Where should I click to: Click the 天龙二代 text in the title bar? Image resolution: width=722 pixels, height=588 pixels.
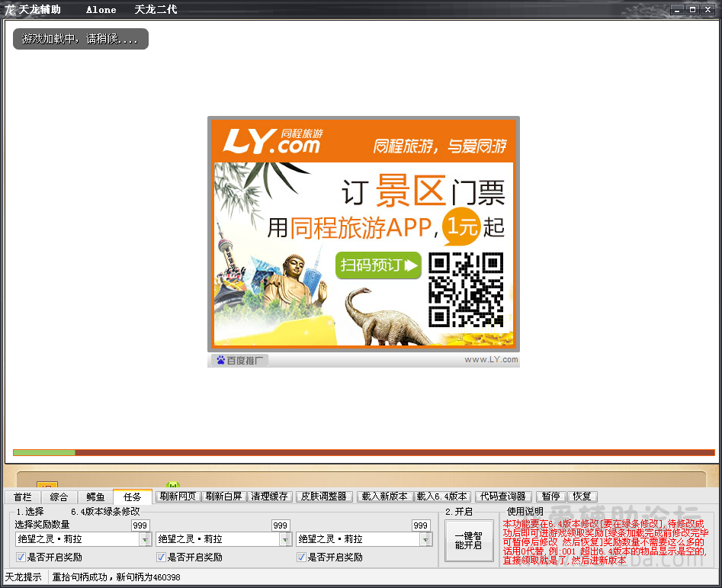pyautogui.click(x=156, y=10)
